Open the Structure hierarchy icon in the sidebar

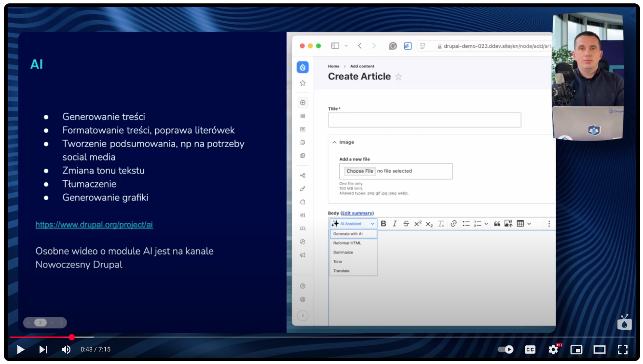pyautogui.click(x=302, y=175)
